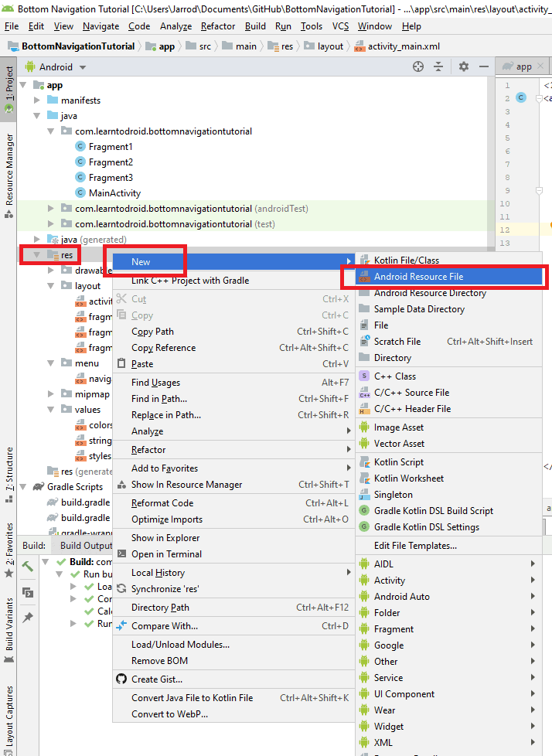Select the Image Asset Android icon
The image size is (552, 756).
point(365,427)
